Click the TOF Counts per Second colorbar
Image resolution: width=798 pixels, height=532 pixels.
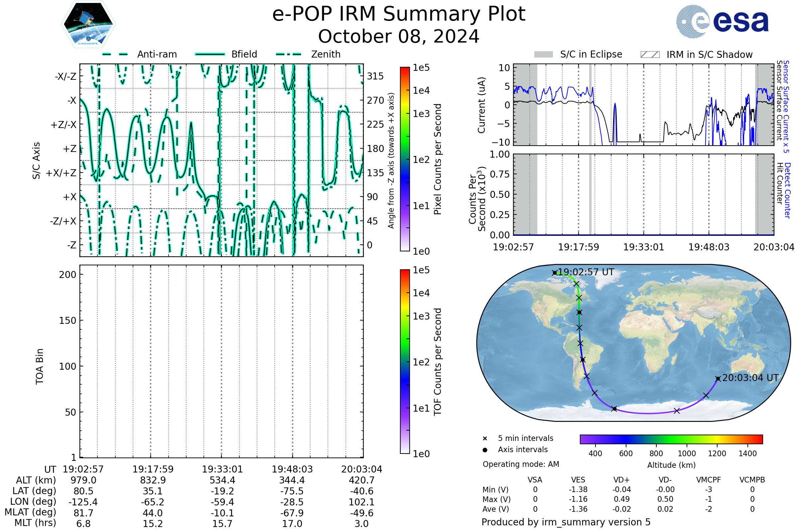[405, 361]
